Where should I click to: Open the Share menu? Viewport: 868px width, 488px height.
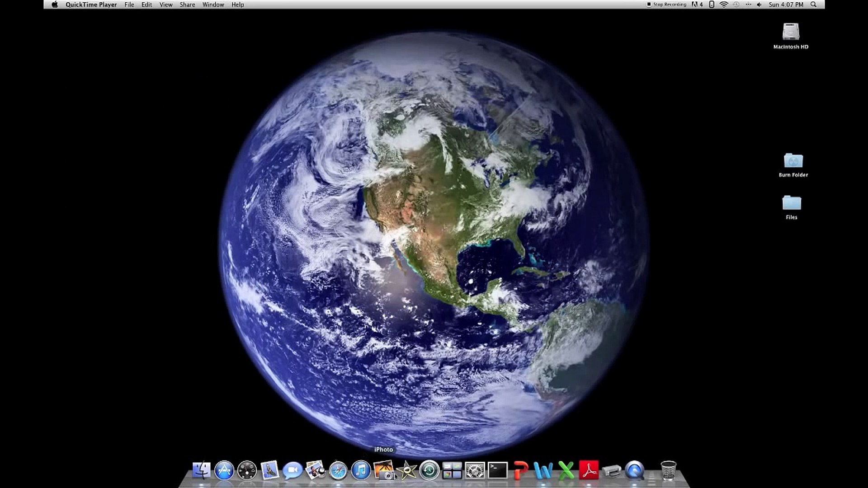pos(187,5)
